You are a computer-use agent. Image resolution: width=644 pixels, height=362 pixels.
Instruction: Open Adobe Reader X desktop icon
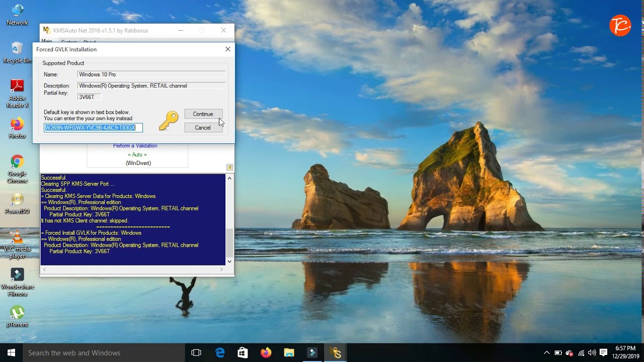click(17, 94)
